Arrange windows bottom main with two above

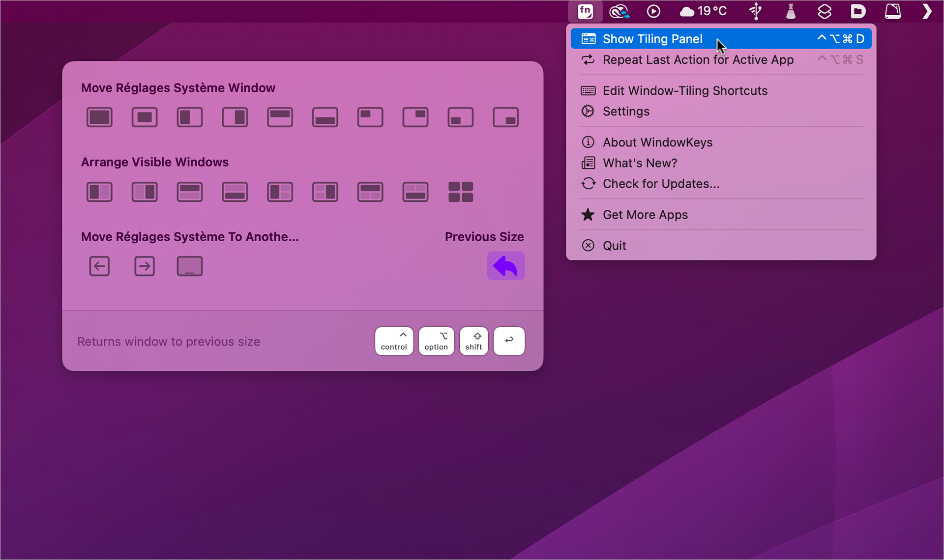pyautogui.click(x=415, y=192)
